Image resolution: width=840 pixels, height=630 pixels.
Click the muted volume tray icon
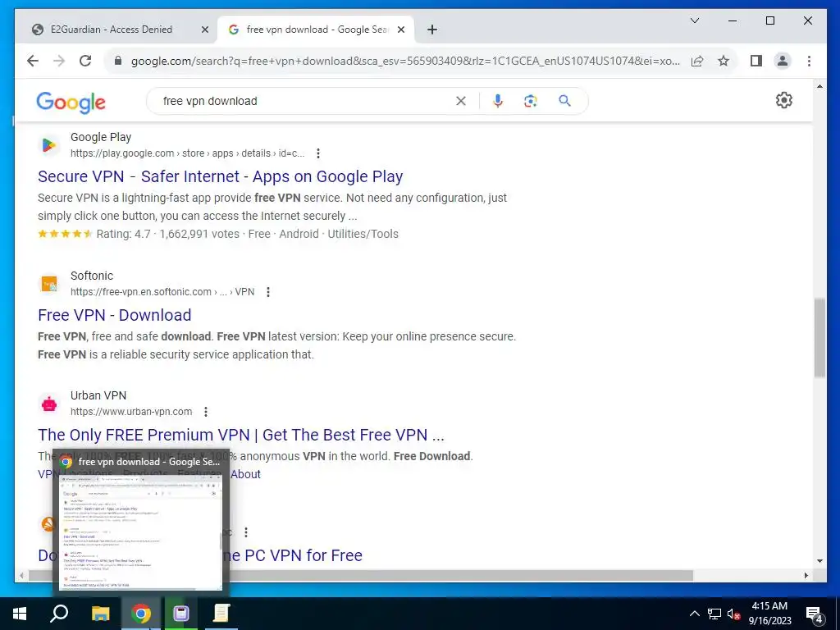pos(733,614)
